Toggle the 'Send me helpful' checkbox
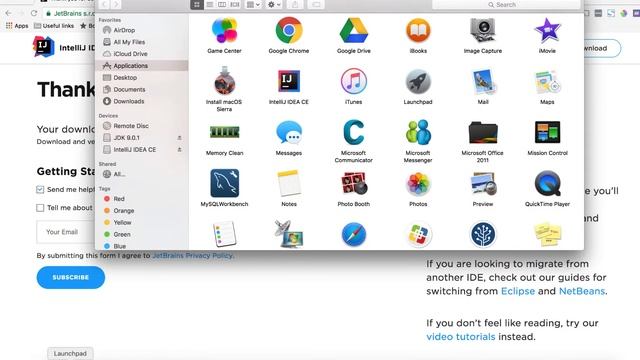640x360 pixels. pos(40,189)
